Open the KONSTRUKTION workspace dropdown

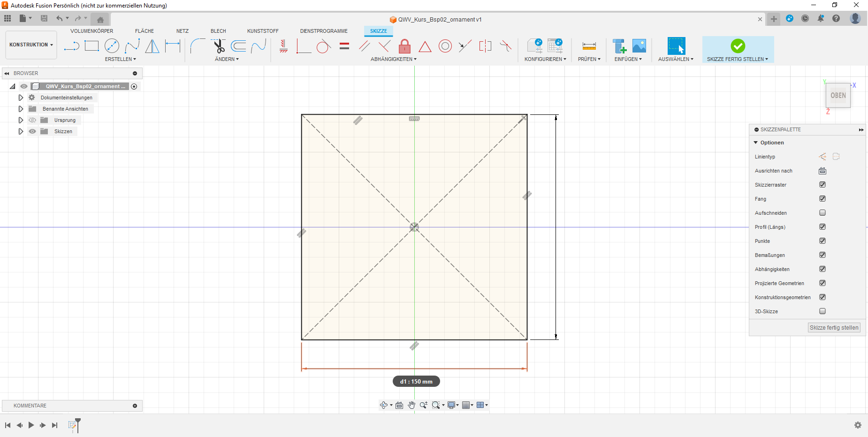tap(31, 45)
